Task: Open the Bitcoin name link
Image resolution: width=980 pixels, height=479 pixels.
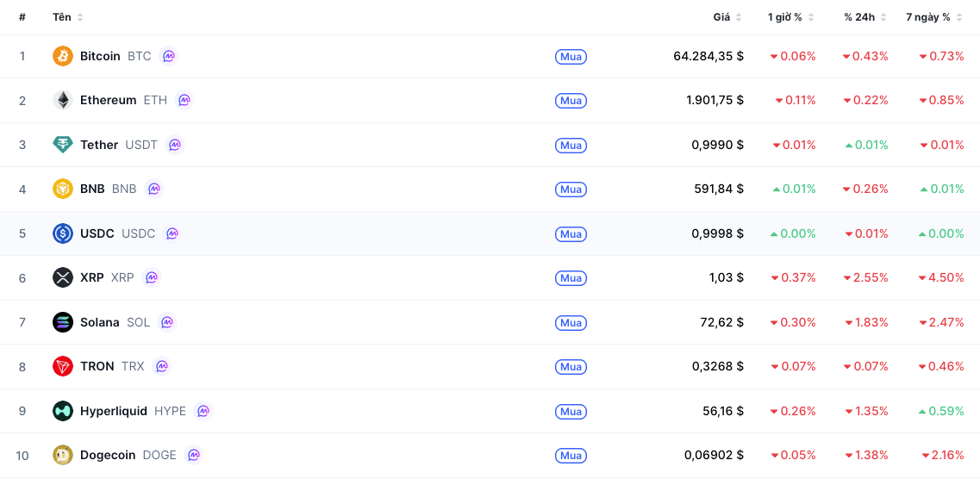Action: (x=100, y=56)
